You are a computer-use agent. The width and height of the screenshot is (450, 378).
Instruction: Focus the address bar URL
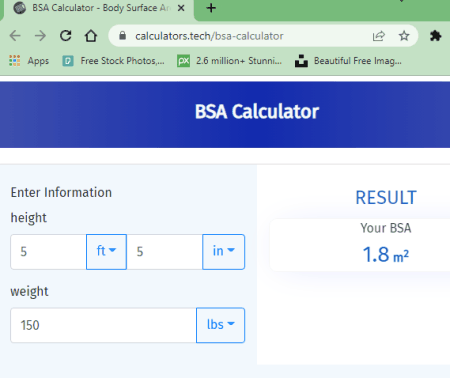click(209, 36)
